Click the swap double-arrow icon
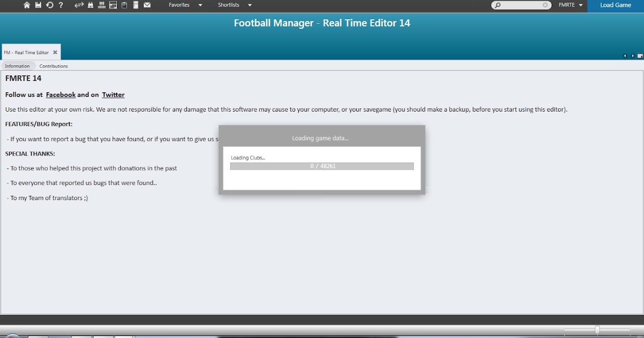This screenshot has width=644, height=338. click(79, 5)
